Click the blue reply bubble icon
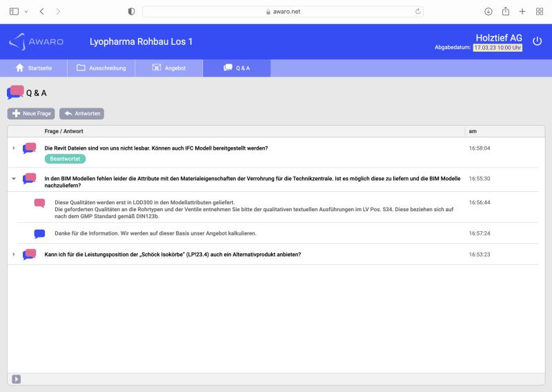The height and width of the screenshot is (392, 552). pyautogui.click(x=39, y=233)
